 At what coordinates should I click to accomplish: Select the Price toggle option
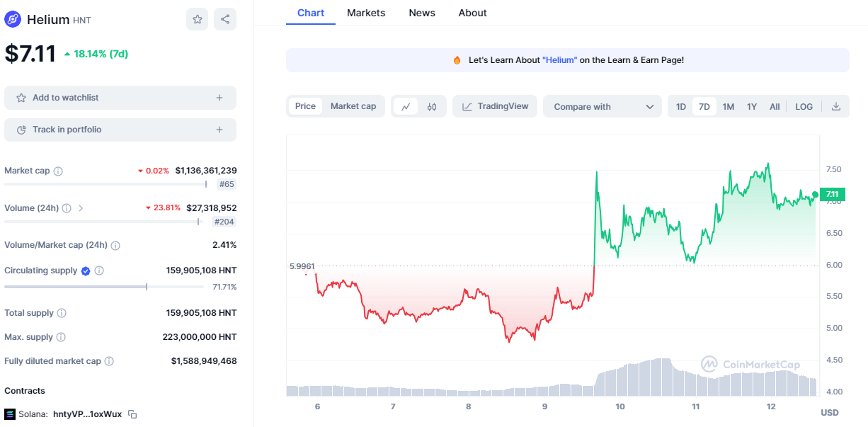tap(305, 106)
